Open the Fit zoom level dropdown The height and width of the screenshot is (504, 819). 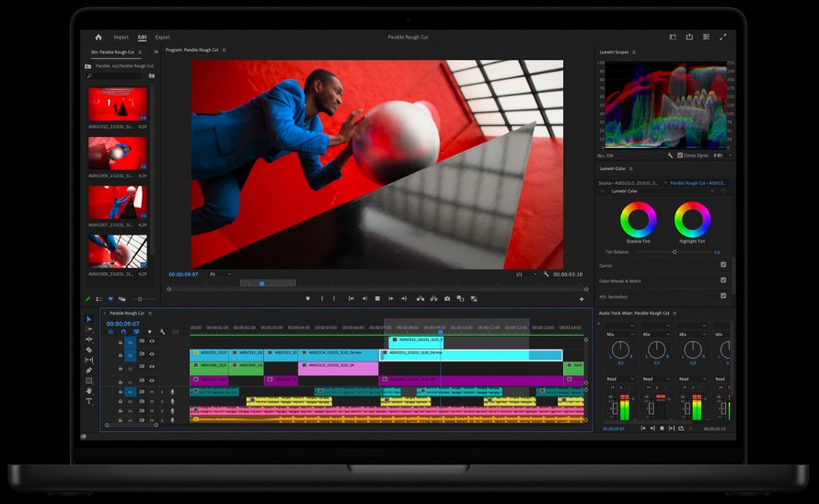tap(220, 274)
